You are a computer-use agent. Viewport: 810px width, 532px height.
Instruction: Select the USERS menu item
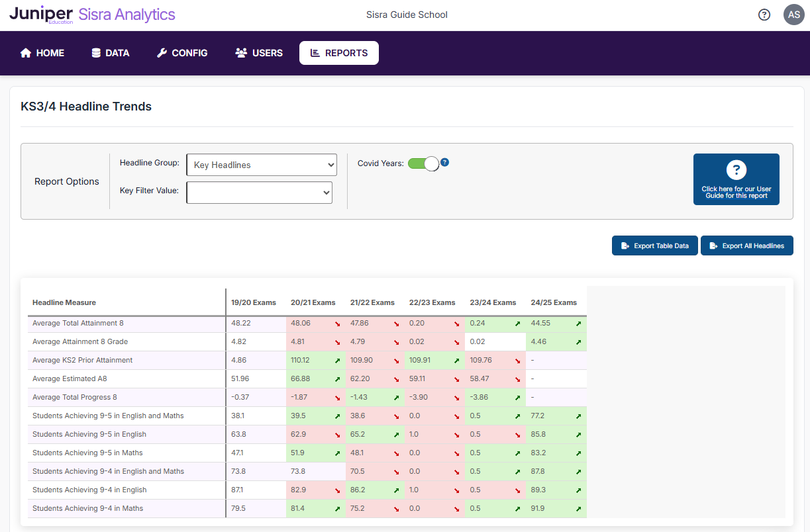pyautogui.click(x=258, y=53)
